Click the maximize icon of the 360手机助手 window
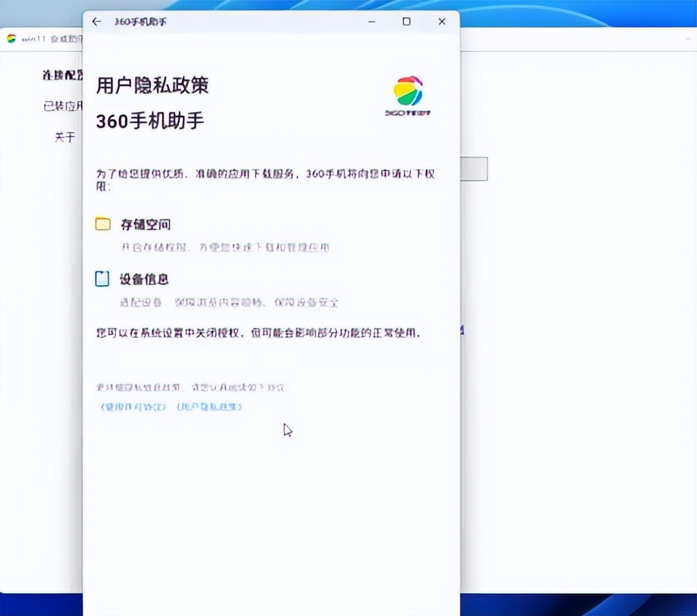Screen dimensions: 697x616 406,21
